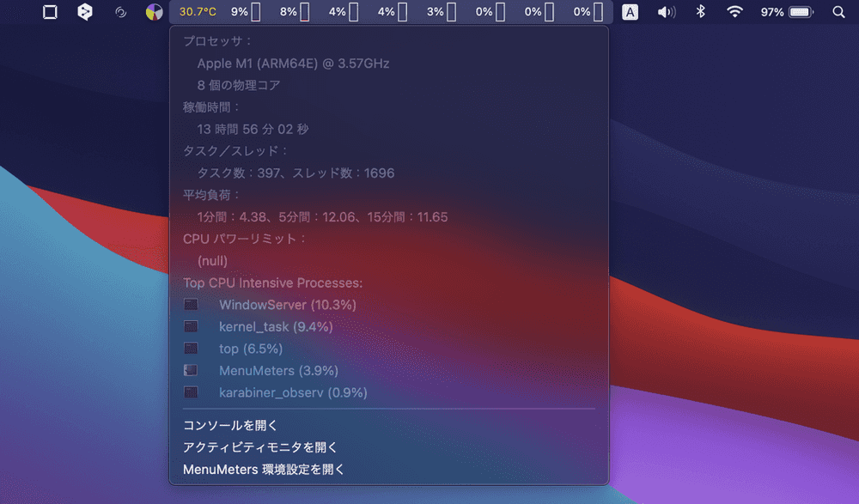Click Top CPU Intensive Processes heading

tap(273, 282)
